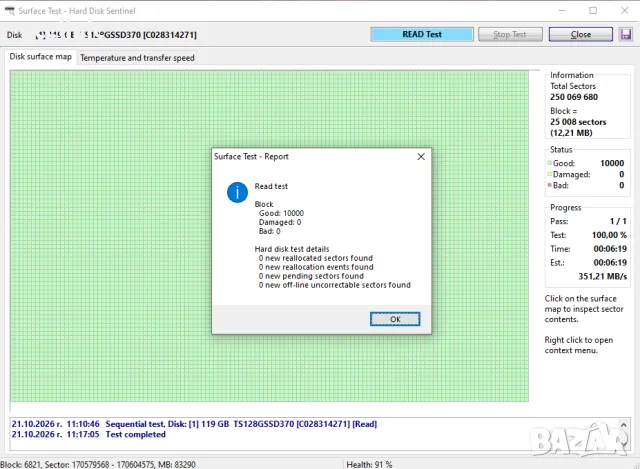Image resolution: width=640 pixels, height=469 pixels.
Task: Click the 'Test completed' log entry
Action: click(x=136, y=434)
